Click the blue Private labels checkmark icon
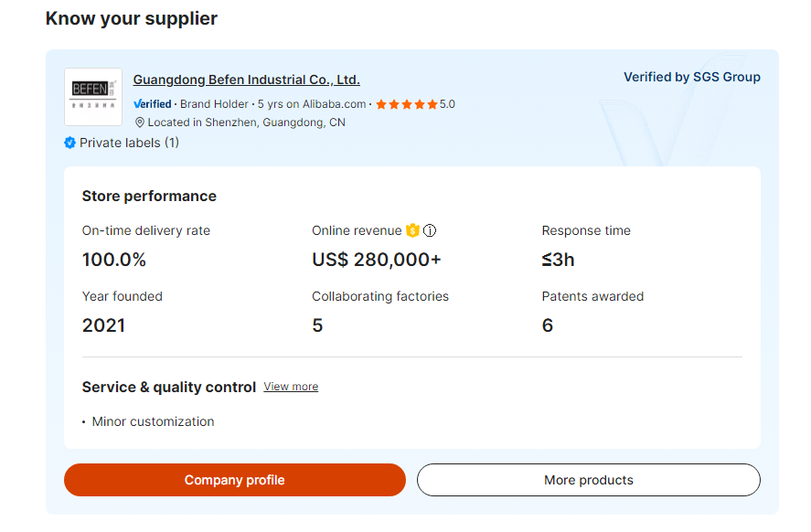Image resolution: width=811 pixels, height=532 pixels. [x=69, y=143]
